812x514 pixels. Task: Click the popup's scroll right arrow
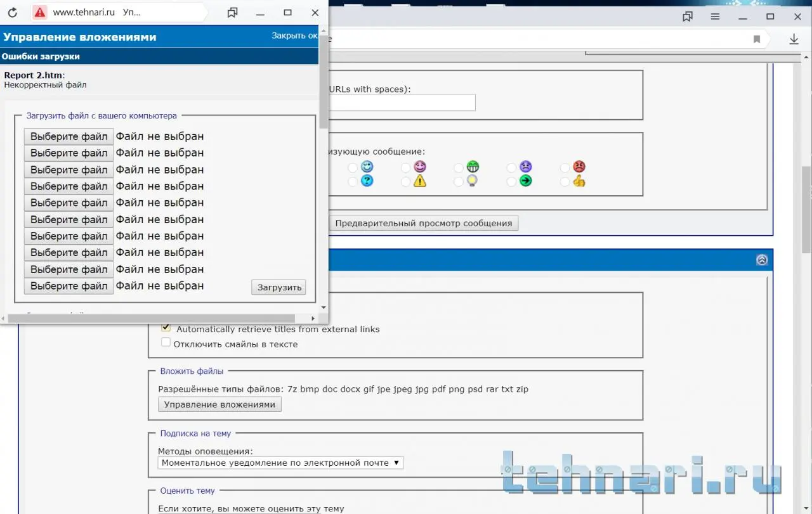pos(313,318)
